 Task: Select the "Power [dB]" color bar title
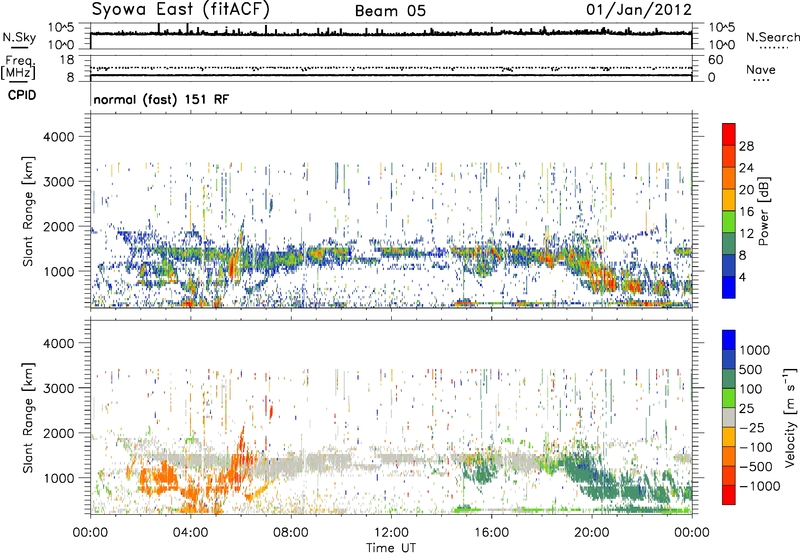point(763,211)
